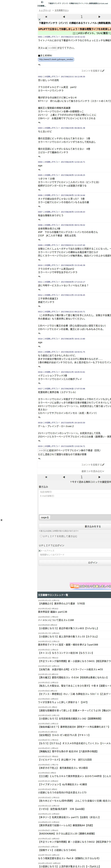
Task: Click the reply arrow under post 0003
Action: (x=39, y=156)
